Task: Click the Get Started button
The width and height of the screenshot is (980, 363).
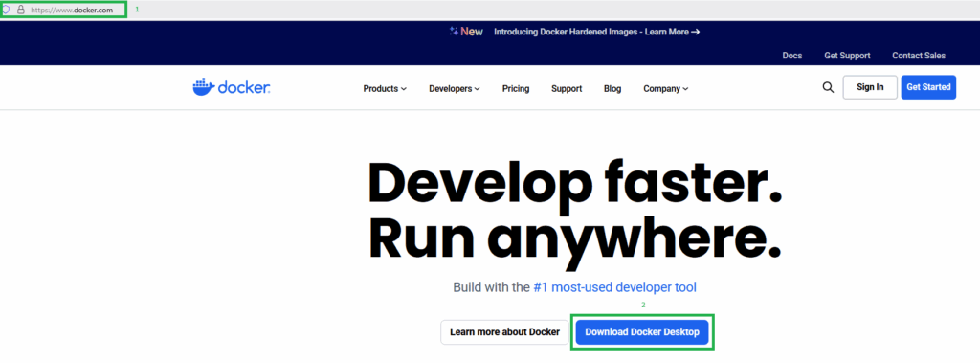Action: coord(928,87)
